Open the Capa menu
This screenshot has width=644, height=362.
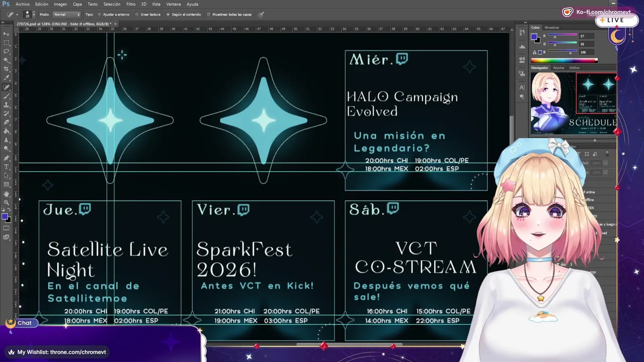coord(77,4)
